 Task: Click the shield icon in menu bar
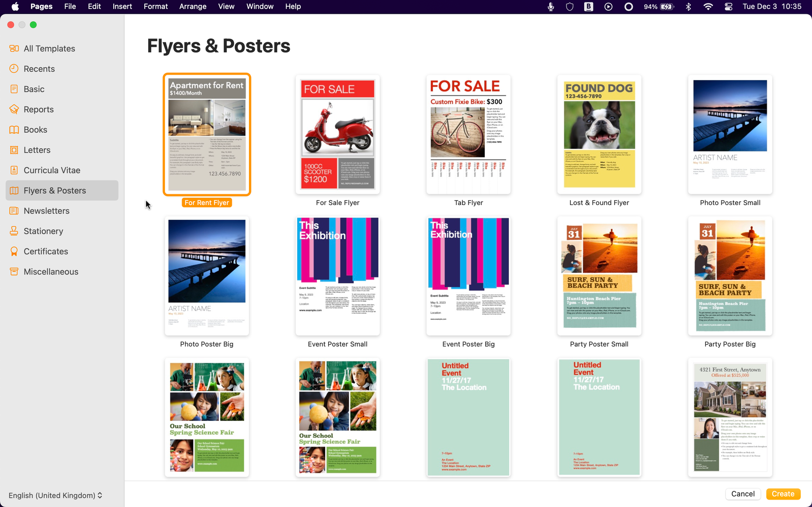pyautogui.click(x=569, y=6)
